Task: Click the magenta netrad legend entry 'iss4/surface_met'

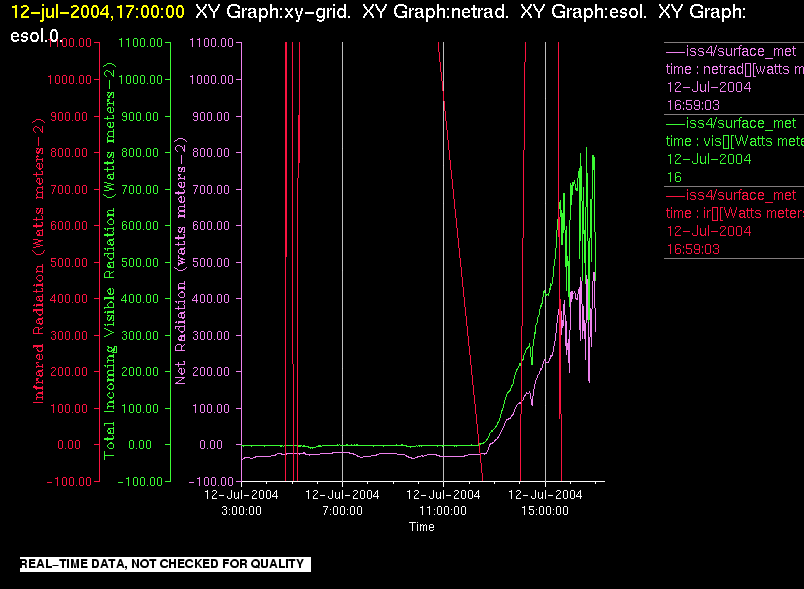Action: 731,51
